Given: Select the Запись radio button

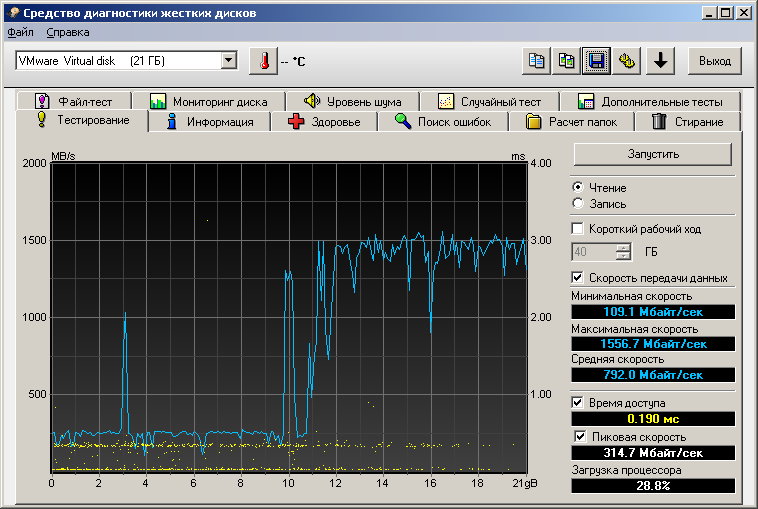Looking at the screenshot, I should click(x=577, y=204).
